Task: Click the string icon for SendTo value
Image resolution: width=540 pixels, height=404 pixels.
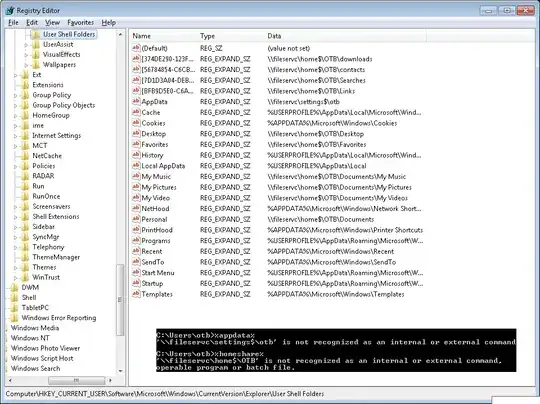Action: point(136,262)
